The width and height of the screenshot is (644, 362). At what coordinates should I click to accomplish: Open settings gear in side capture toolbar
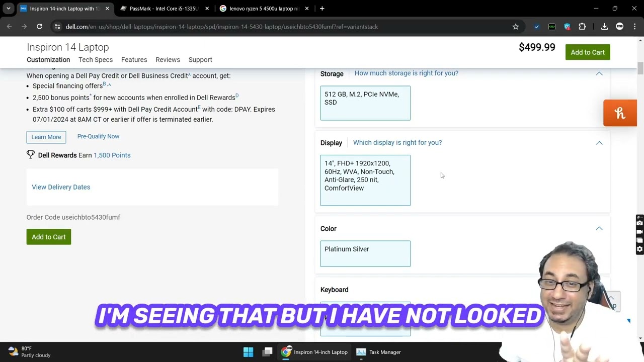point(639,249)
